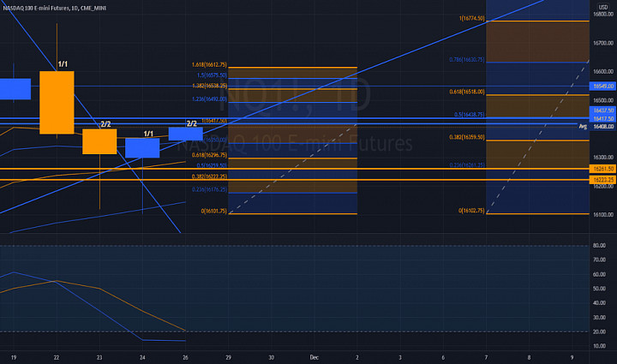The width and height of the screenshot is (617, 364).
Task: Click the 1/1 label above the 22nd candle
Action: click(x=63, y=64)
